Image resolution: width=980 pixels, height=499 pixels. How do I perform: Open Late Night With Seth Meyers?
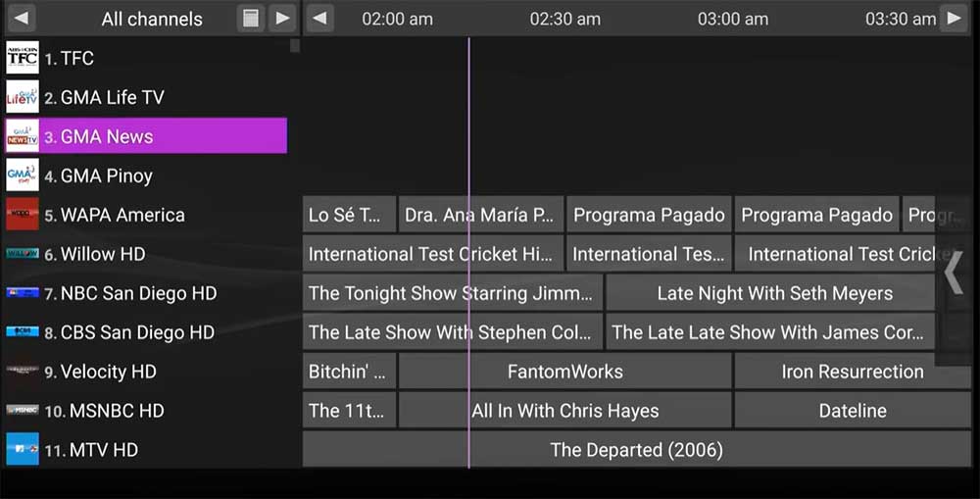point(770,293)
